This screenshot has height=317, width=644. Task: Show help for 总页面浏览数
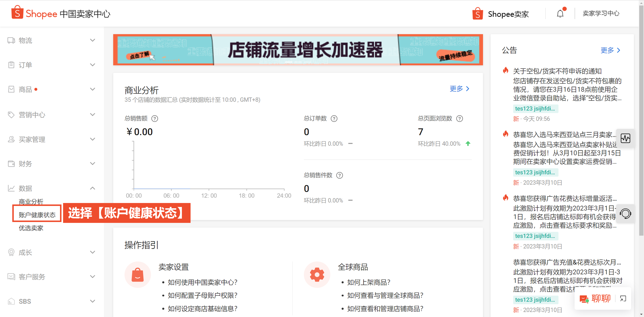click(459, 119)
